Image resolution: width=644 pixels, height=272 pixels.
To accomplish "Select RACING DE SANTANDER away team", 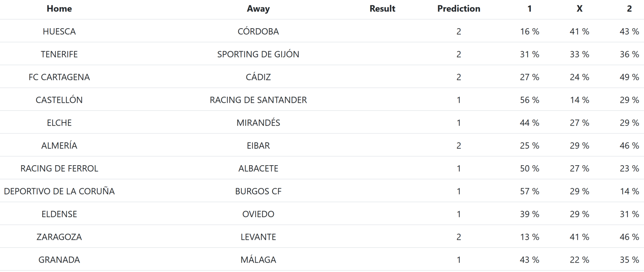I will (x=258, y=100).
